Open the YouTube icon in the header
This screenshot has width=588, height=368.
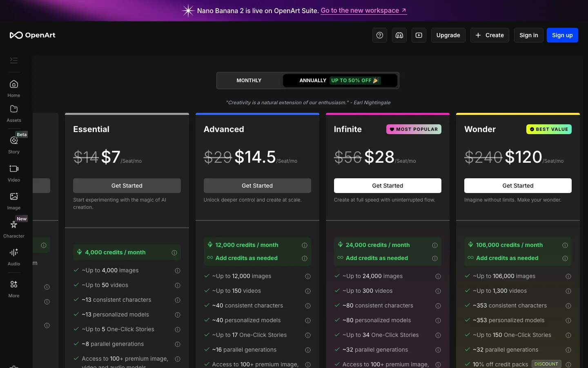click(x=419, y=35)
